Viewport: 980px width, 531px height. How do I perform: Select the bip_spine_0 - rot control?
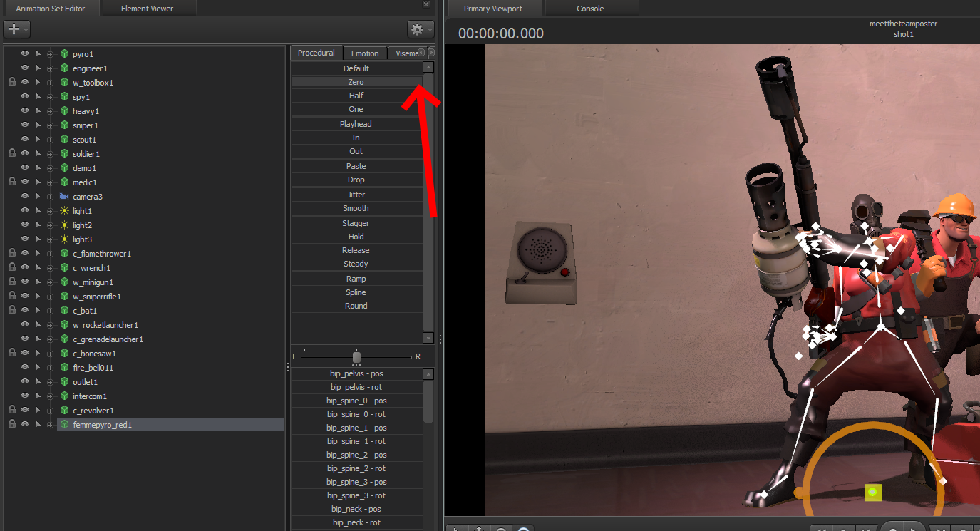tap(356, 414)
